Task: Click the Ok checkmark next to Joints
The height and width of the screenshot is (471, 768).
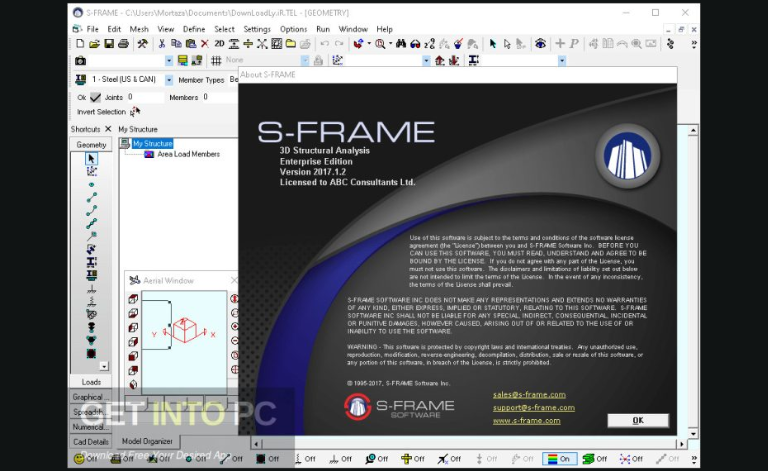Action: [96, 97]
